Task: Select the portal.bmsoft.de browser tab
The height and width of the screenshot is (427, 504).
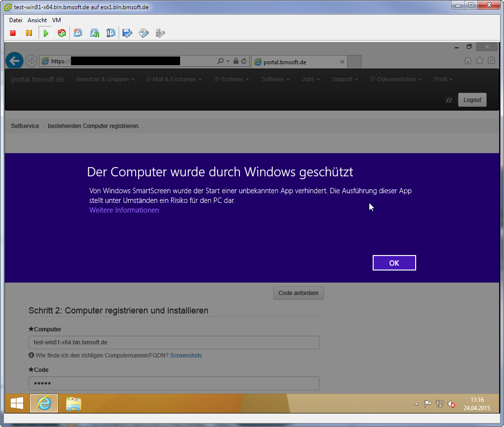Action: 299,62
